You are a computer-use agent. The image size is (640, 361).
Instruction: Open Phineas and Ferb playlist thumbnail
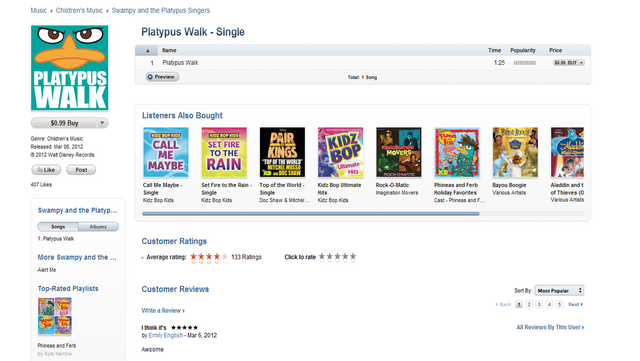[x=55, y=316]
